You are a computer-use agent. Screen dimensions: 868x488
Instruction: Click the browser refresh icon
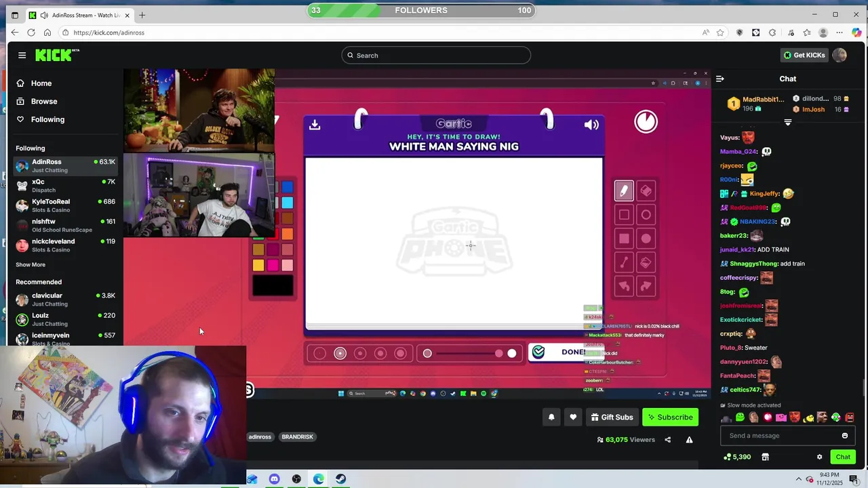(31, 33)
